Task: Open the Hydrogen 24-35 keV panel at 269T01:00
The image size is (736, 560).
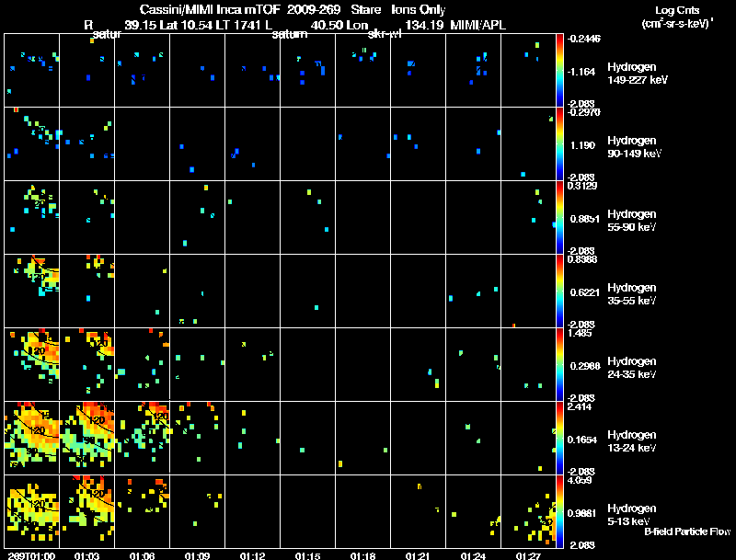Action: [31, 364]
